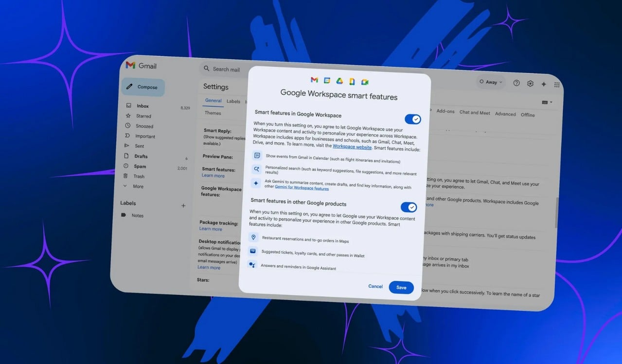Open the Away status dropdown
Image resolution: width=622 pixels, height=364 pixels.
point(491,82)
